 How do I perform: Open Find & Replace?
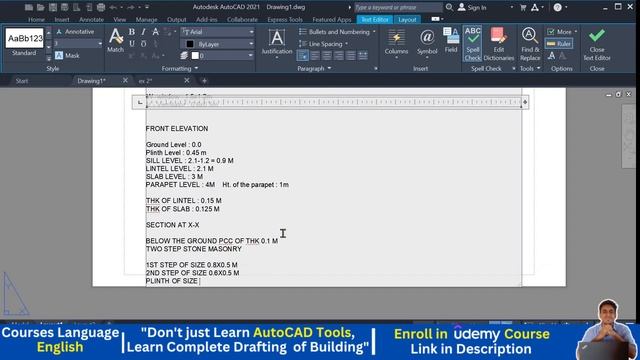pos(530,44)
